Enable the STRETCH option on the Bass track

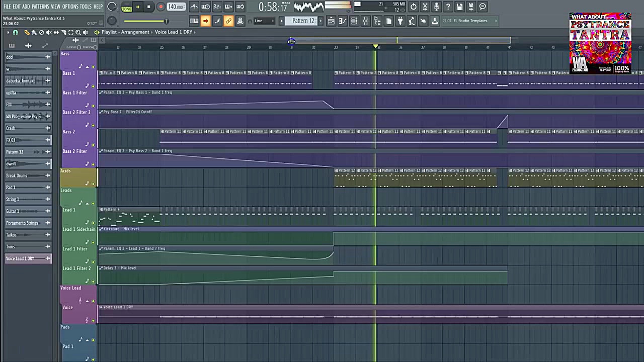(x=95, y=47)
